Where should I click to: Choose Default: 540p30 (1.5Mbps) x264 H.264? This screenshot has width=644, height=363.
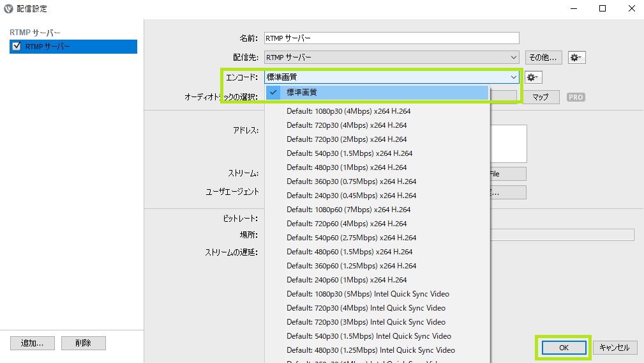(377, 153)
